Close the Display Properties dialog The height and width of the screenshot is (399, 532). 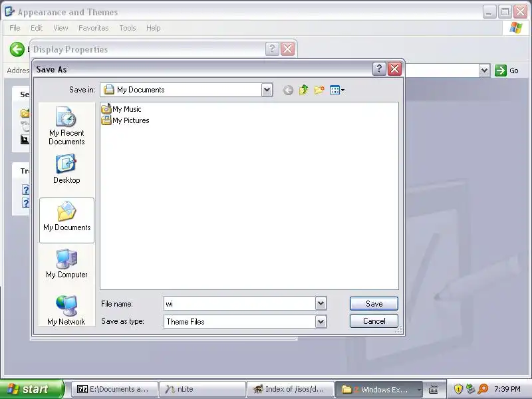tap(288, 49)
